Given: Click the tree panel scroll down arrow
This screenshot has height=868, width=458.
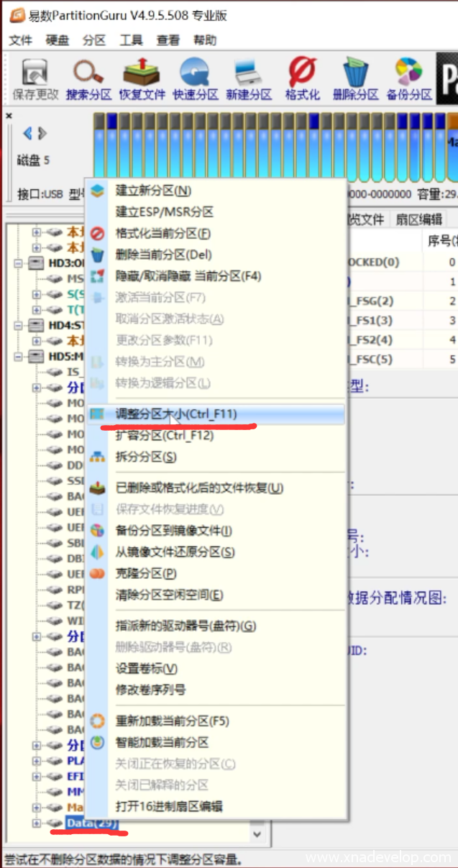Looking at the screenshot, I should pos(257,834).
